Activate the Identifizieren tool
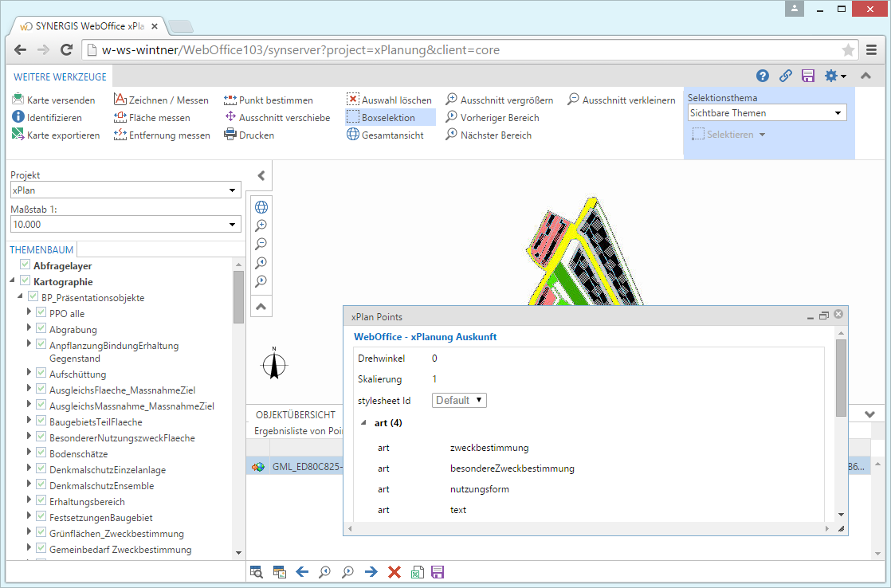 tap(49, 117)
